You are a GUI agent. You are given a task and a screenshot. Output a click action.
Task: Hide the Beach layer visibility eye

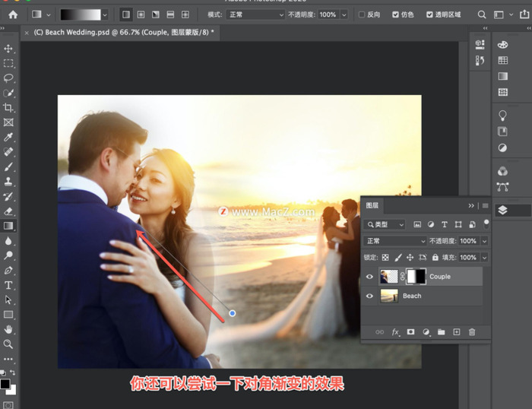pyautogui.click(x=369, y=296)
